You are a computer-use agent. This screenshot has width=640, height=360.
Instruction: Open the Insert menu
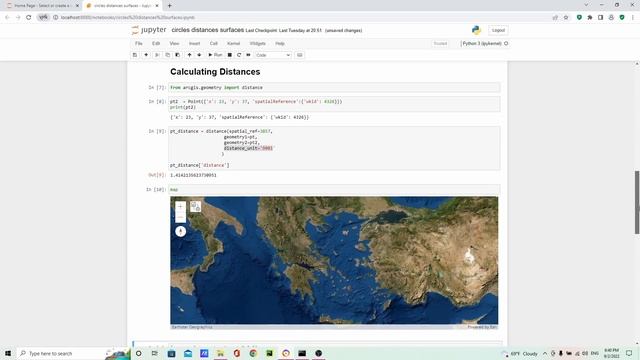pos(194,43)
